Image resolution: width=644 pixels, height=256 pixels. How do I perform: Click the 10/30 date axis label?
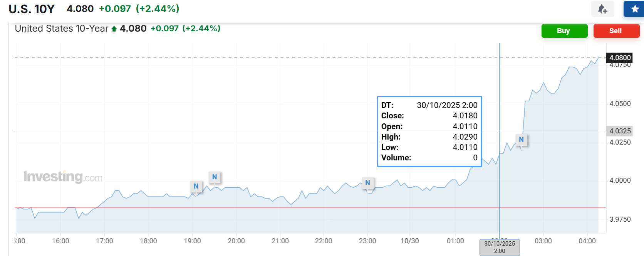(x=409, y=241)
